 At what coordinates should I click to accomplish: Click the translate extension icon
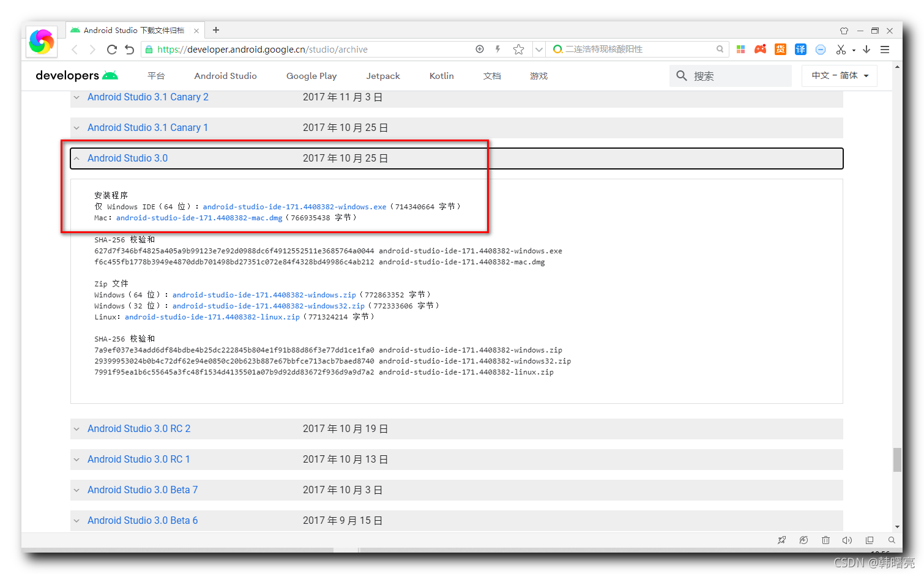coord(800,49)
